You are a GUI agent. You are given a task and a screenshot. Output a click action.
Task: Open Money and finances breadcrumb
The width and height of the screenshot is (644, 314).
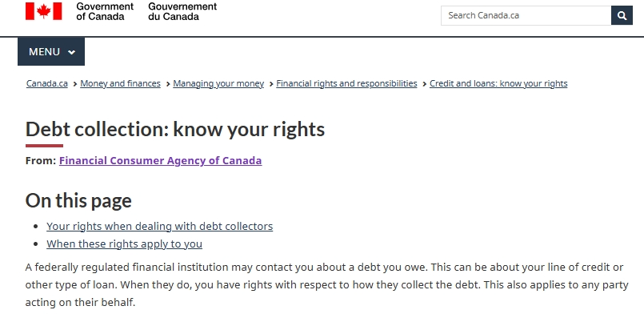pyautogui.click(x=120, y=83)
